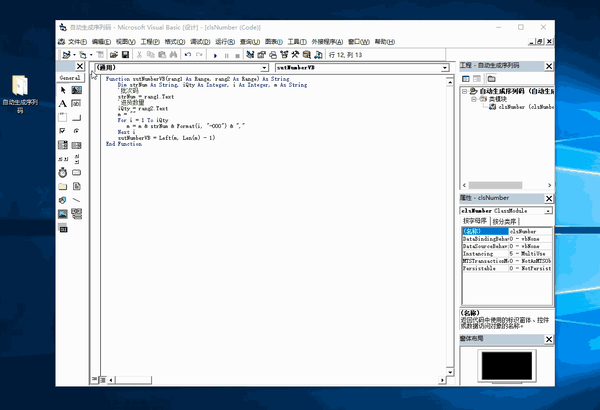Click View Code icon in Project Explorer
Image resolution: width=600 pixels, height=410 pixels.
point(466,79)
